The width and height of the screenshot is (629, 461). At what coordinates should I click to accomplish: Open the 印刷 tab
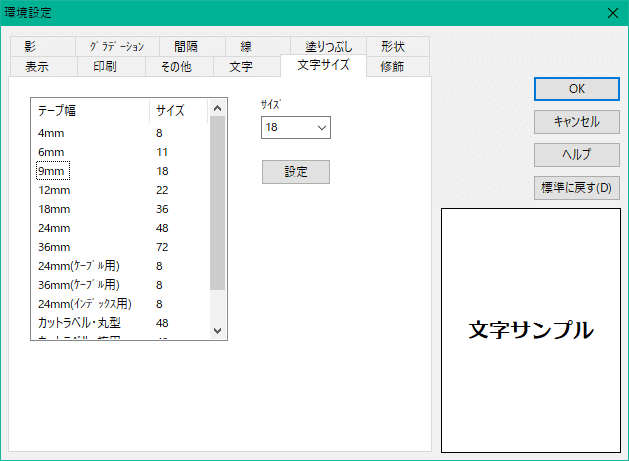104,67
